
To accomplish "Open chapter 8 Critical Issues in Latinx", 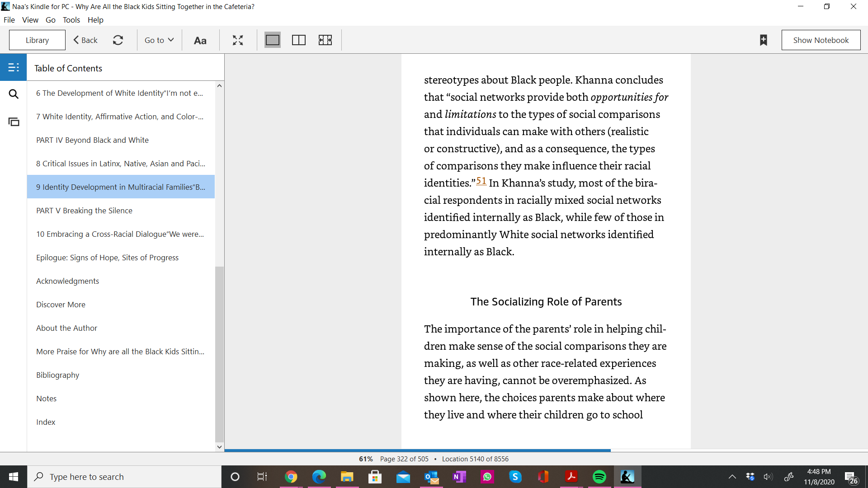I will coord(121,164).
